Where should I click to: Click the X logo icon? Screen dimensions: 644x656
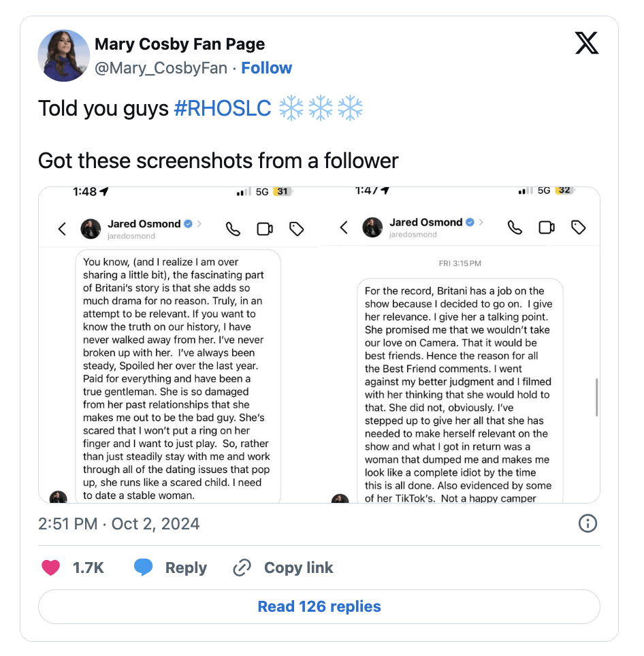(x=586, y=44)
